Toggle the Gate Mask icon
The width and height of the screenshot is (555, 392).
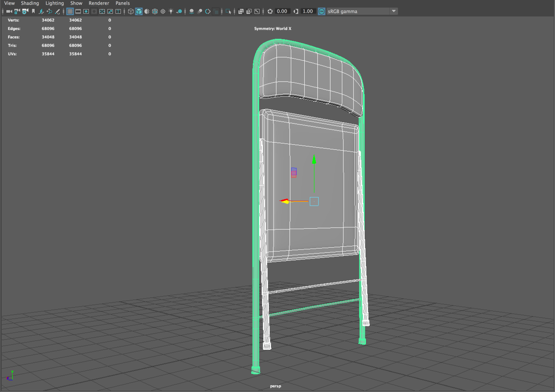[x=94, y=11]
